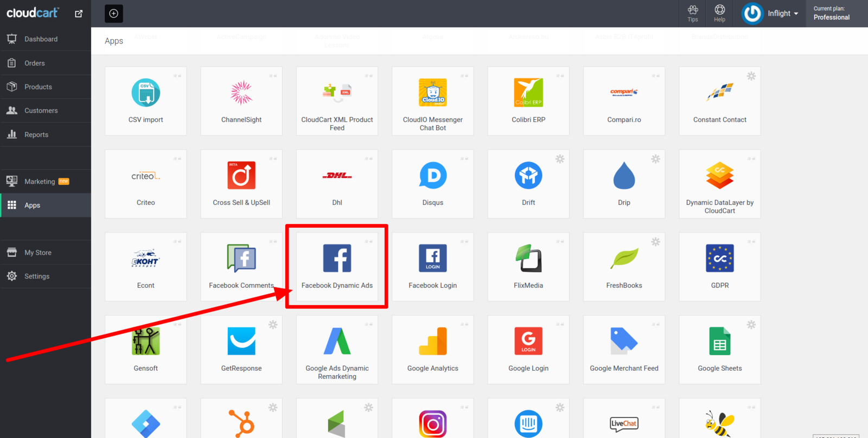Open the Tips panel
868x438 pixels.
pyautogui.click(x=693, y=14)
